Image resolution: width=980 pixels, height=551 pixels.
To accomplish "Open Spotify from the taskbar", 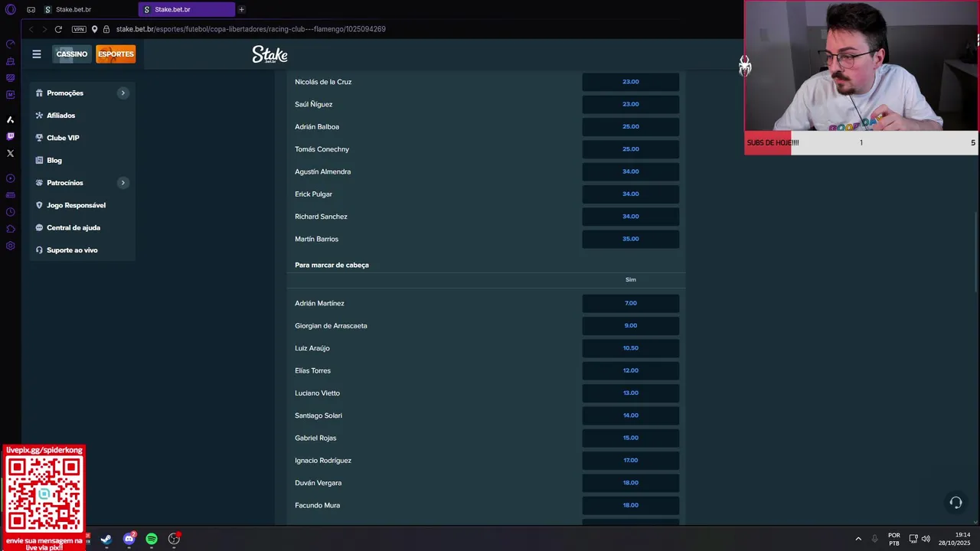I will [x=152, y=539].
